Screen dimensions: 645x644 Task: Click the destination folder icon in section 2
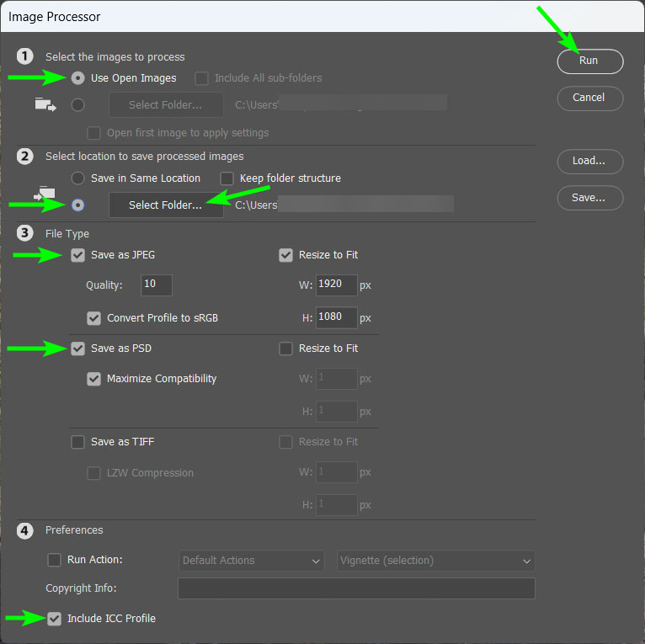45,194
